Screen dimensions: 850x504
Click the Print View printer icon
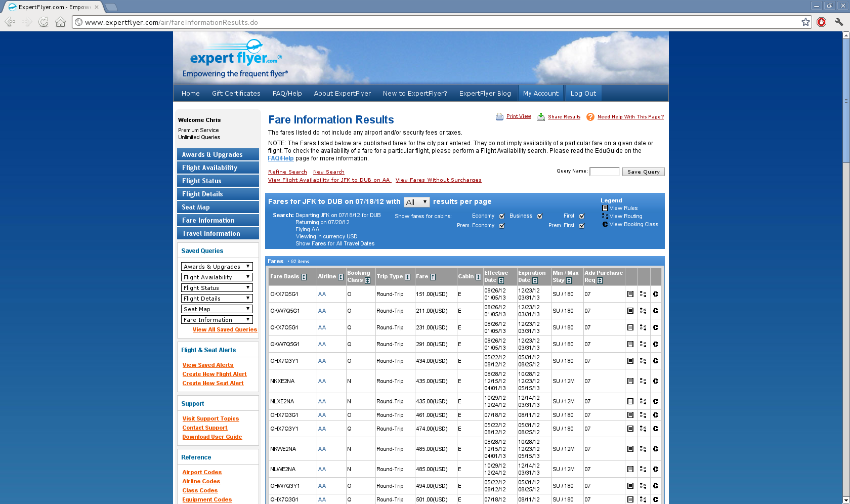point(499,117)
